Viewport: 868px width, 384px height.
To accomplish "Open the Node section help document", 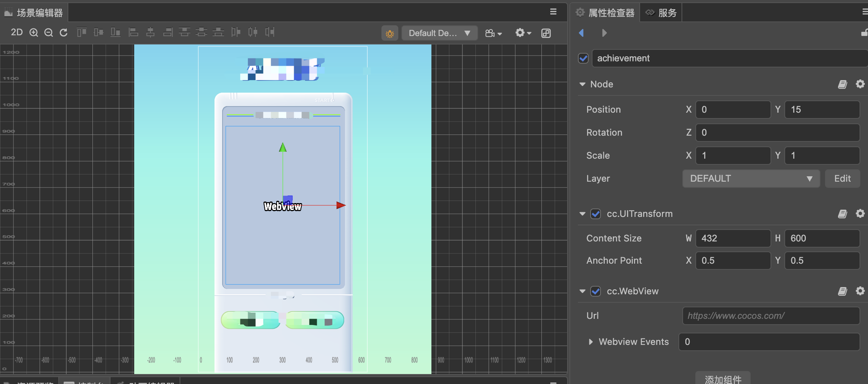I will [842, 84].
